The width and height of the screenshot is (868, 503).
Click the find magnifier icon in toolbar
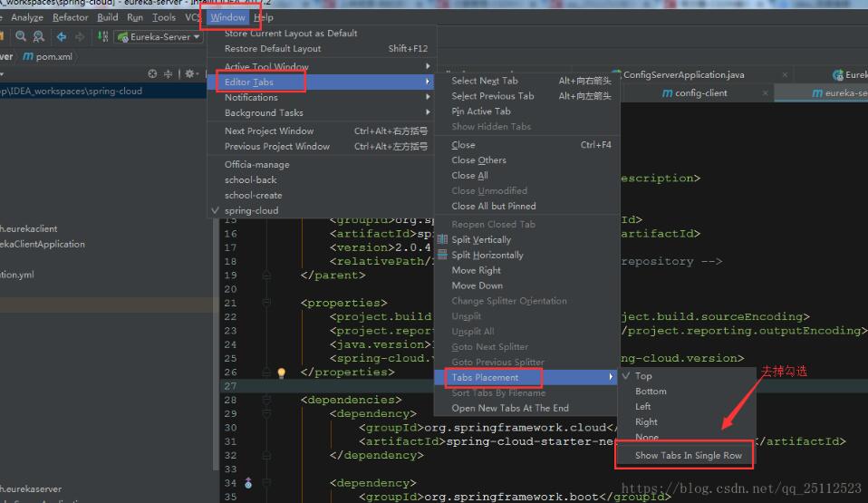tap(21, 37)
